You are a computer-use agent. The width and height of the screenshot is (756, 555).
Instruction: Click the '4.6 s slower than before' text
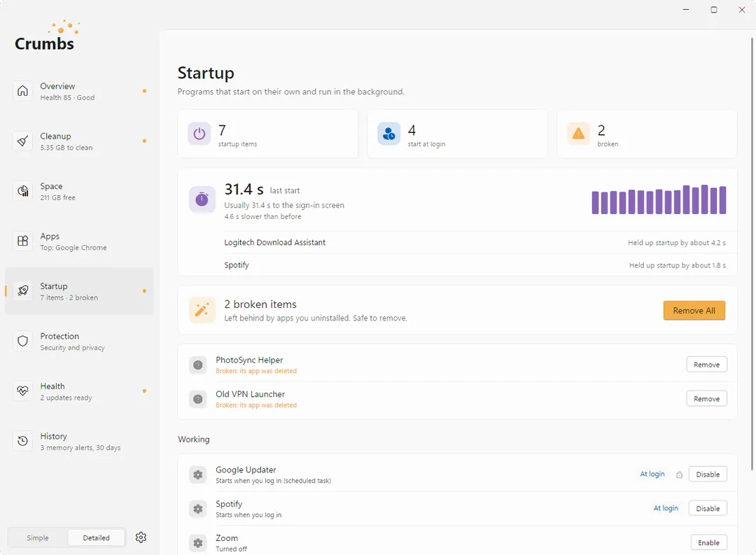click(262, 216)
